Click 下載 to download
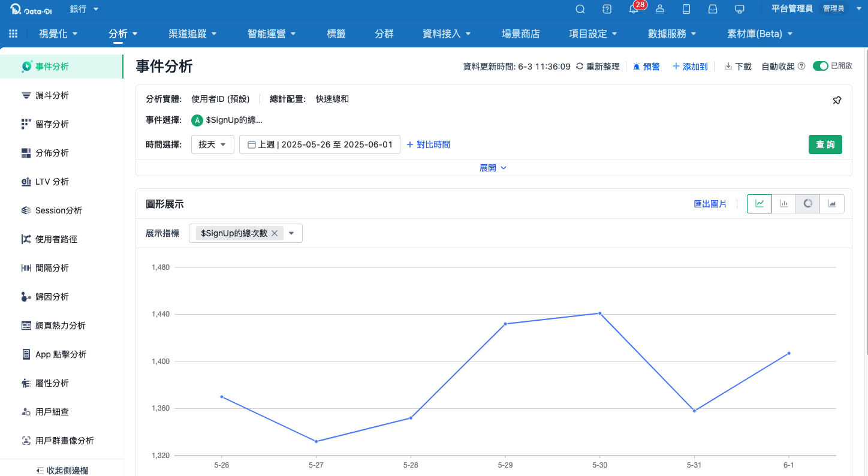The height and width of the screenshot is (476, 868). click(738, 67)
